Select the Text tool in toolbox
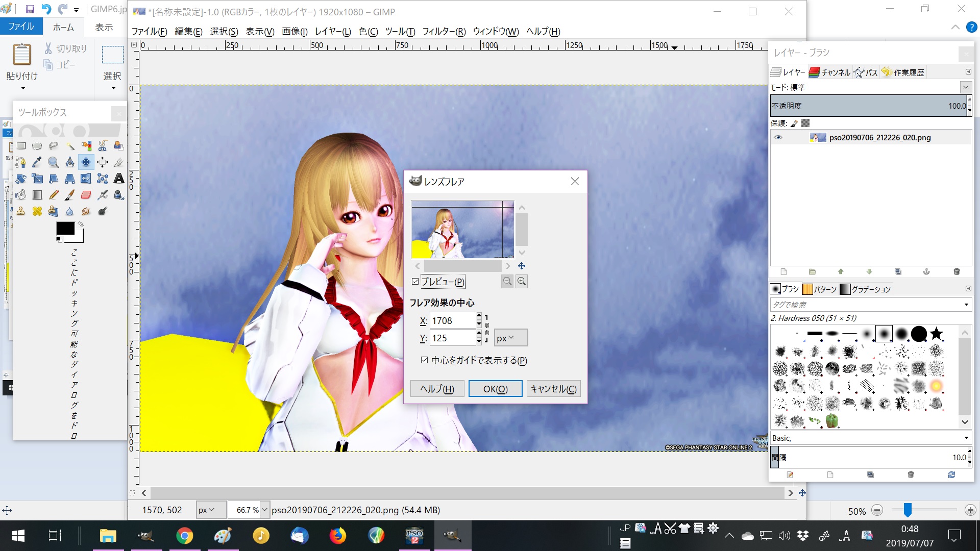 click(118, 179)
